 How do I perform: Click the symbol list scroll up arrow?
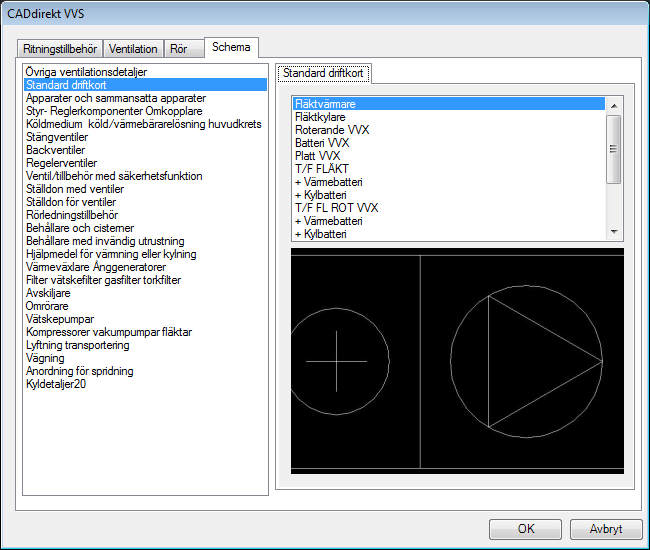(614, 106)
